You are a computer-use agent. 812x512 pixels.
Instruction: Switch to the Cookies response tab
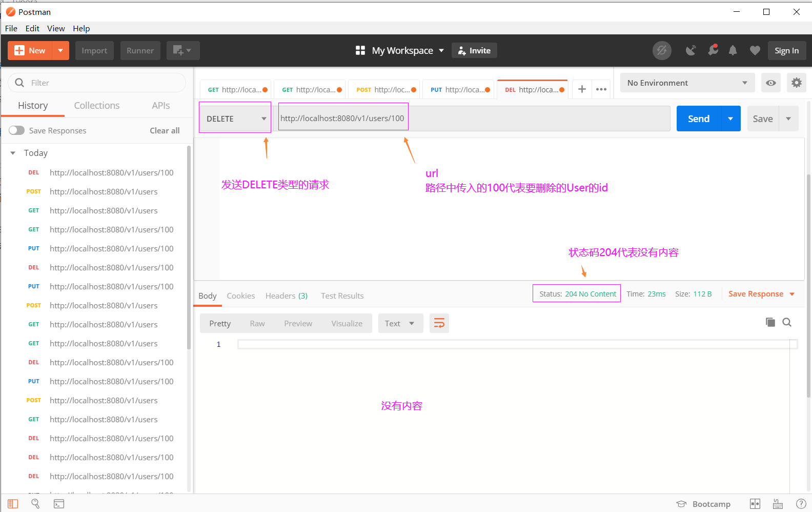click(x=240, y=296)
